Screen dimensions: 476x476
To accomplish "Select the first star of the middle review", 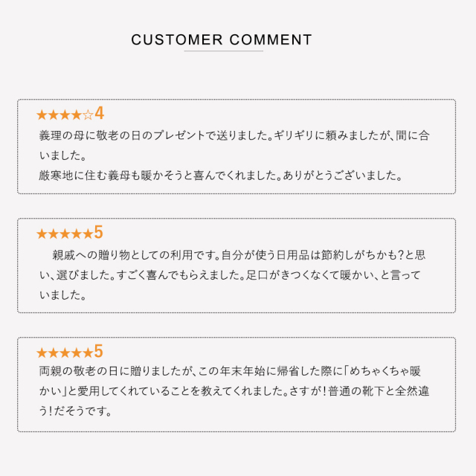I will point(42,234).
